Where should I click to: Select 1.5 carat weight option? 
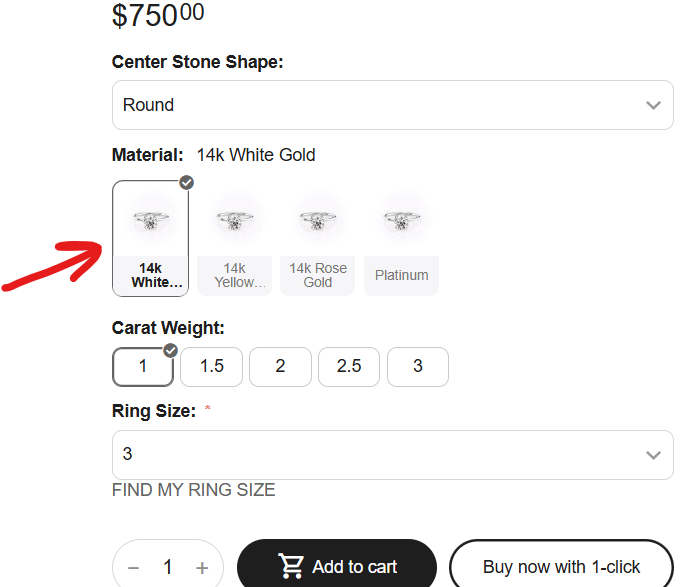click(x=211, y=366)
